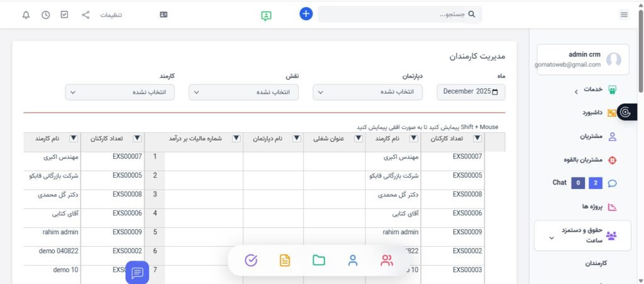Screen dimensions: 644x284
Task: Click the پروژه ها chart icon
Action: 612,207
